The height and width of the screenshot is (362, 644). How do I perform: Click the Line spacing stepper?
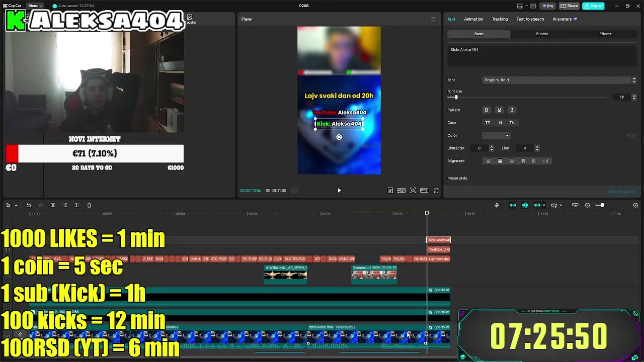[x=537, y=148]
